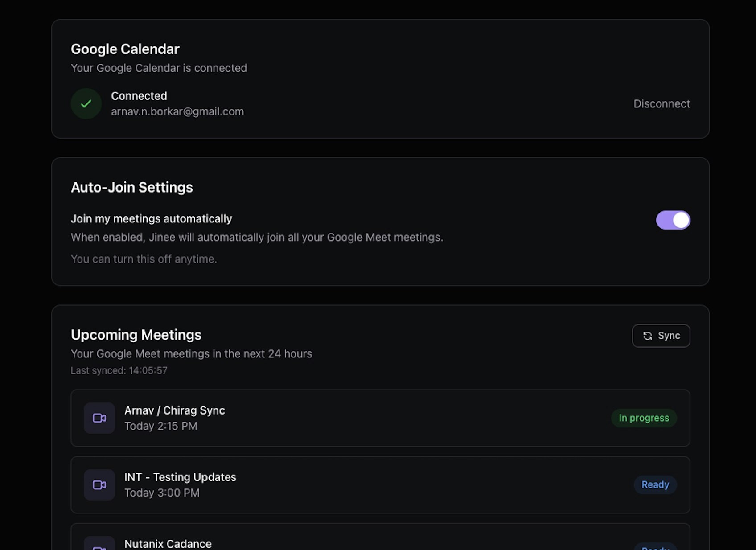This screenshot has width=756, height=550.
Task: Click Disconnect to unlink Google Calendar
Action: [x=662, y=103]
